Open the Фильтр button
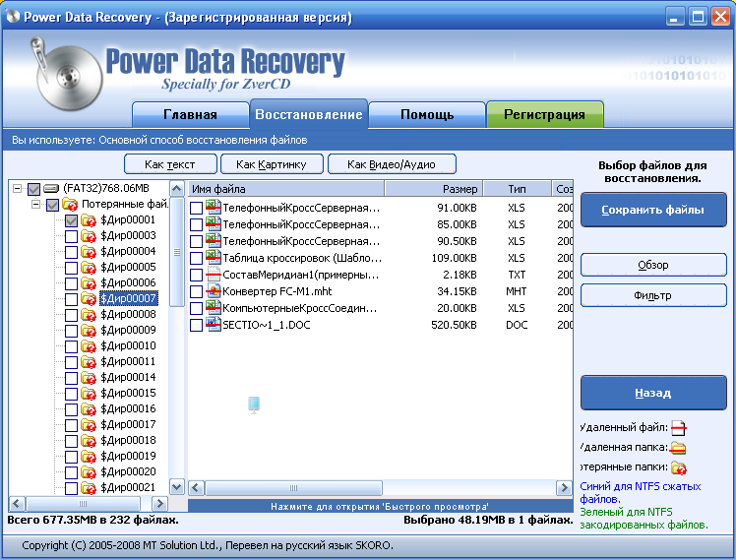The width and height of the screenshot is (736, 560). 653,295
